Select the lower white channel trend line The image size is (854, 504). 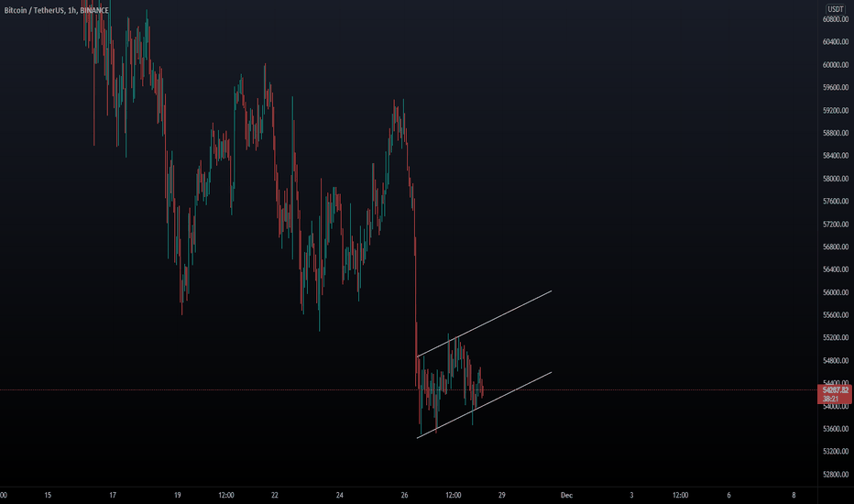point(484,405)
